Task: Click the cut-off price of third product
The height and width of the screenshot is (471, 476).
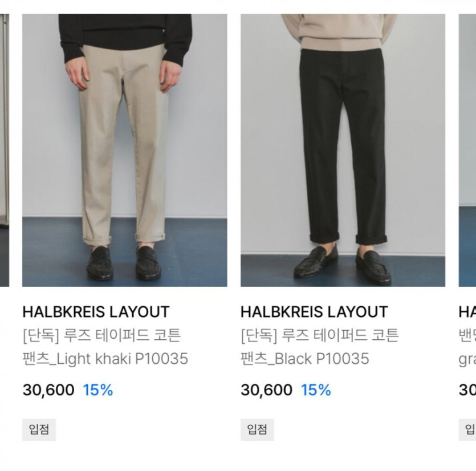Action: point(467,390)
